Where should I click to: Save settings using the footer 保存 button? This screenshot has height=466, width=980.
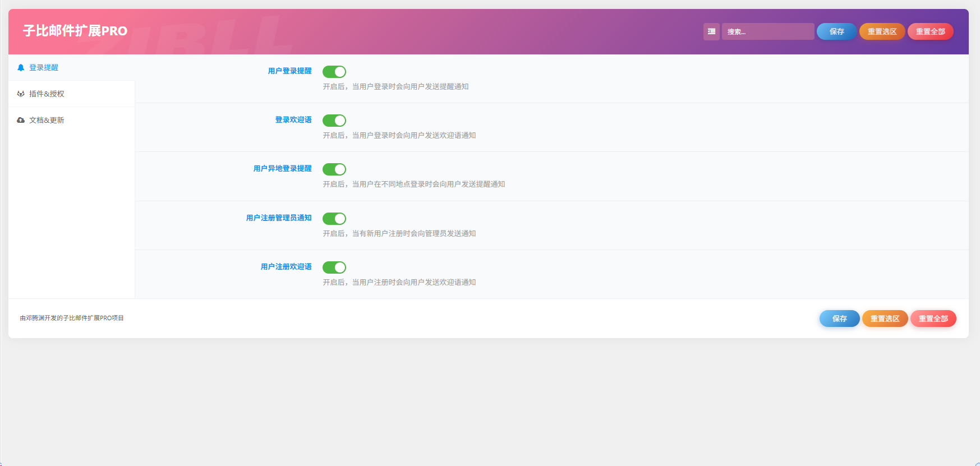click(839, 319)
